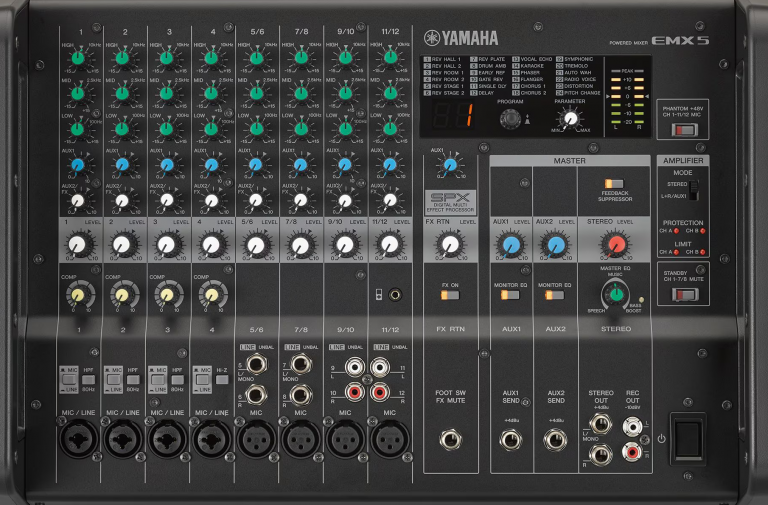Image resolution: width=768 pixels, height=505 pixels.
Task: Toggle channel 3 MIC/LINE switch
Action: pos(158,380)
